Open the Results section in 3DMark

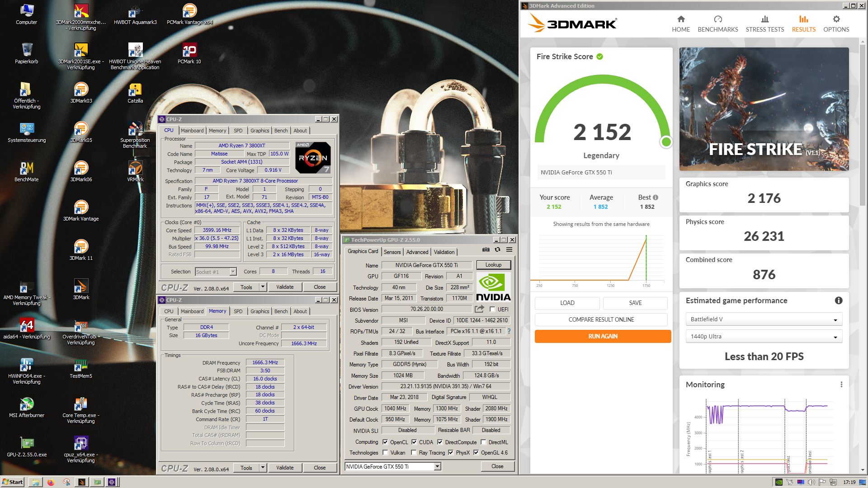tap(803, 23)
